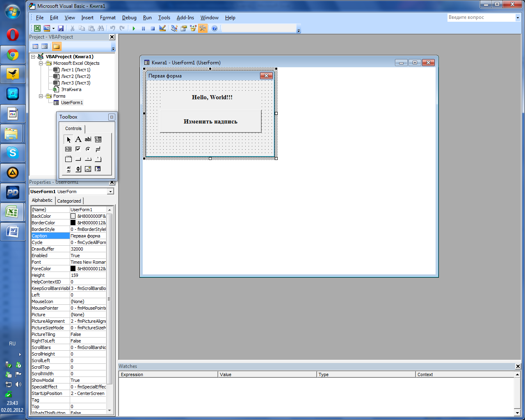Save the workbook with the floppy icon

(x=61, y=28)
